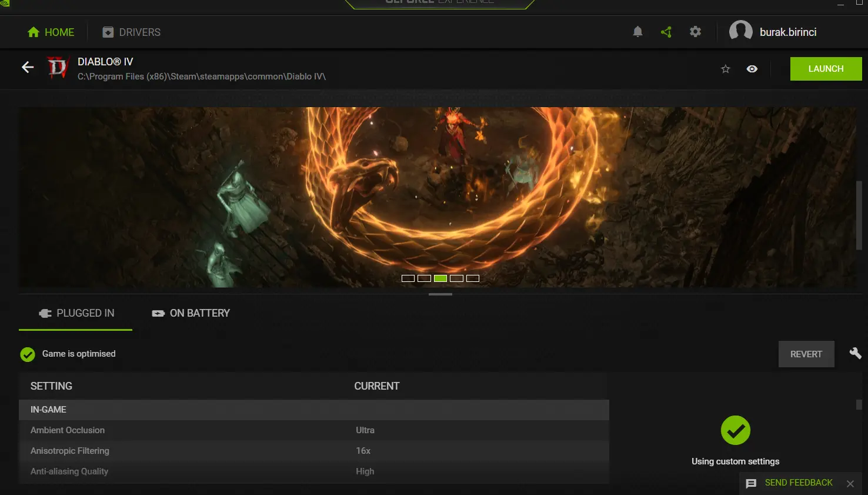Viewport: 868px width, 495px height.
Task: Click the DIABLO® IV title
Action: coord(105,62)
